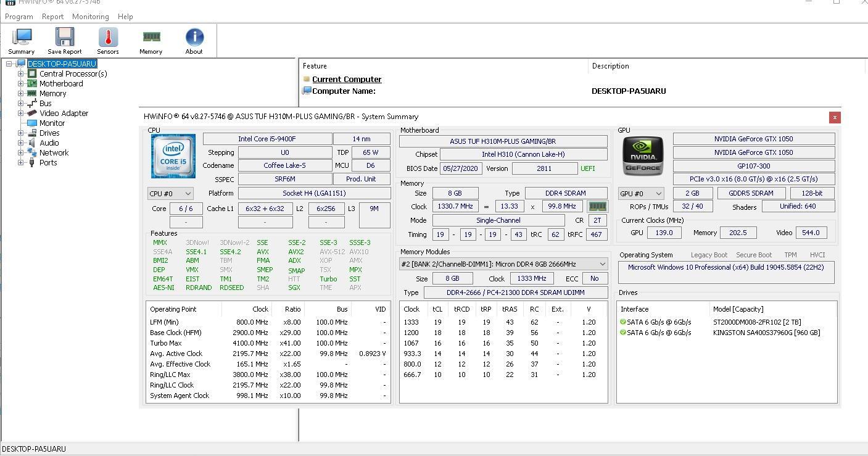The image size is (868, 456).
Task: Click the ST2000DM008 drive status icon
Action: (x=623, y=322)
